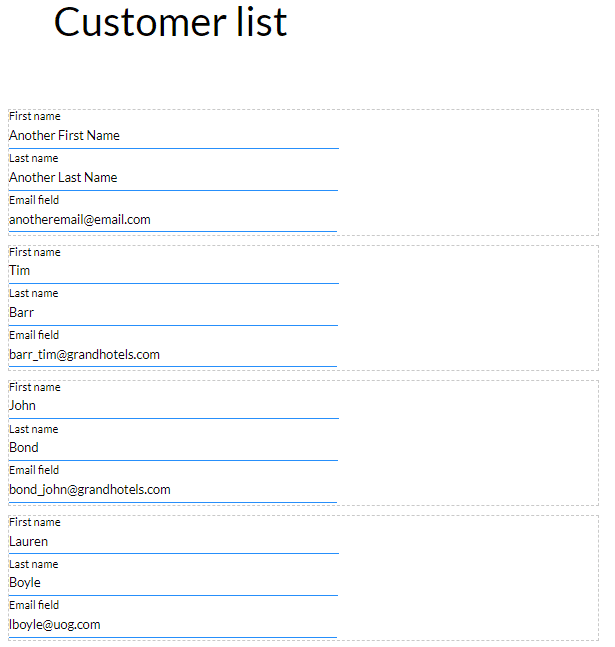Click the 'First name' label above John
615x647 pixels.
coord(35,387)
